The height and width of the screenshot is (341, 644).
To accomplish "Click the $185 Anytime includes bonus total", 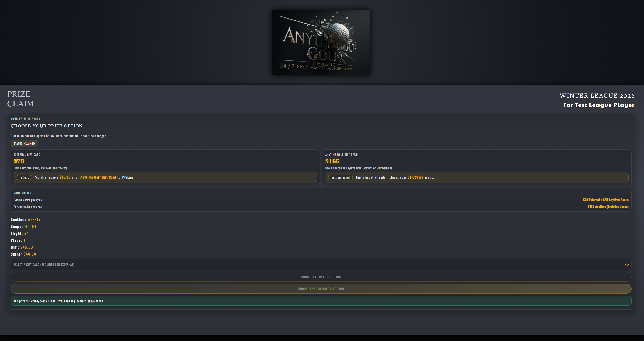I will pyautogui.click(x=608, y=207).
